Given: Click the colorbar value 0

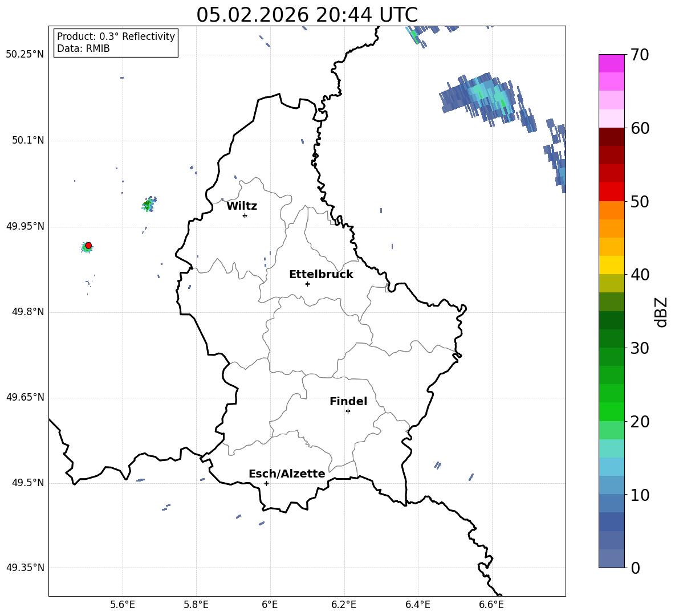Looking at the screenshot, I should (x=636, y=568).
